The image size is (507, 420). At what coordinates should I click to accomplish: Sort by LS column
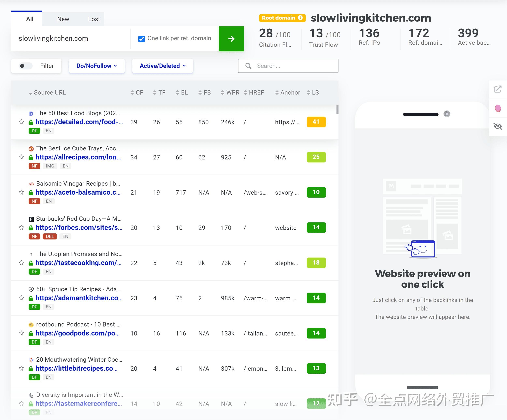click(313, 93)
